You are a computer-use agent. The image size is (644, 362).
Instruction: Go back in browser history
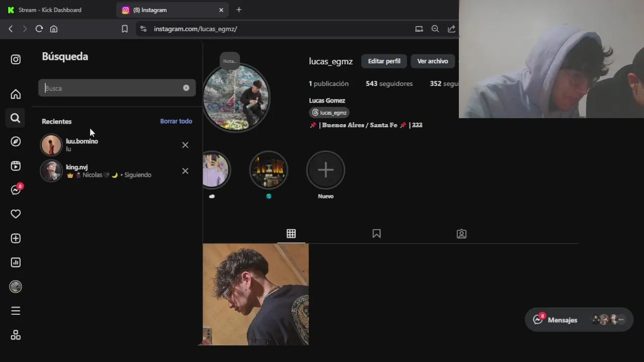coord(11,29)
